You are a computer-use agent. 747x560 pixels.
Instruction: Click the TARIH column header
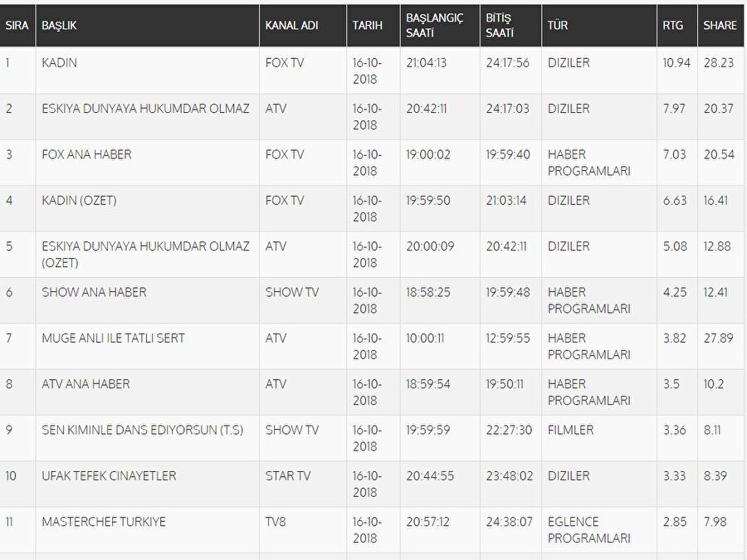(x=367, y=26)
